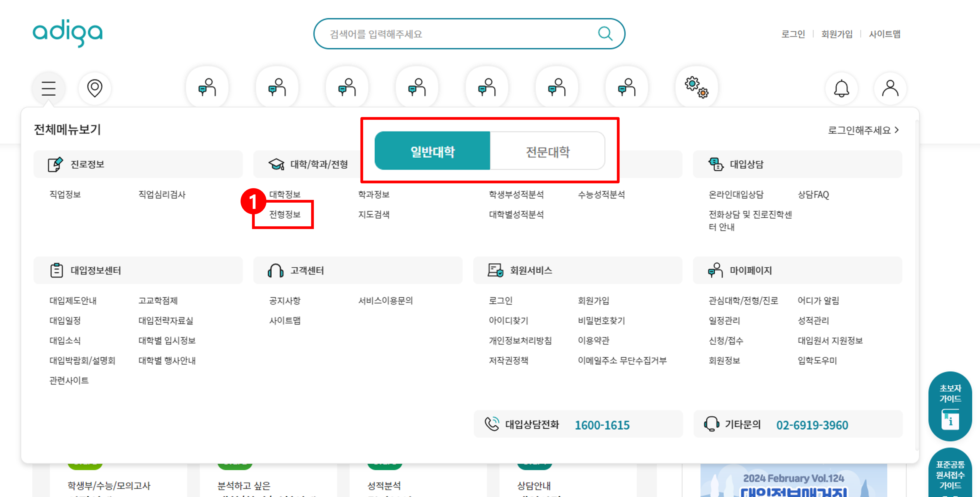The image size is (980, 497).
Task: Open the 직업심리검사 menu item
Action: point(162,194)
